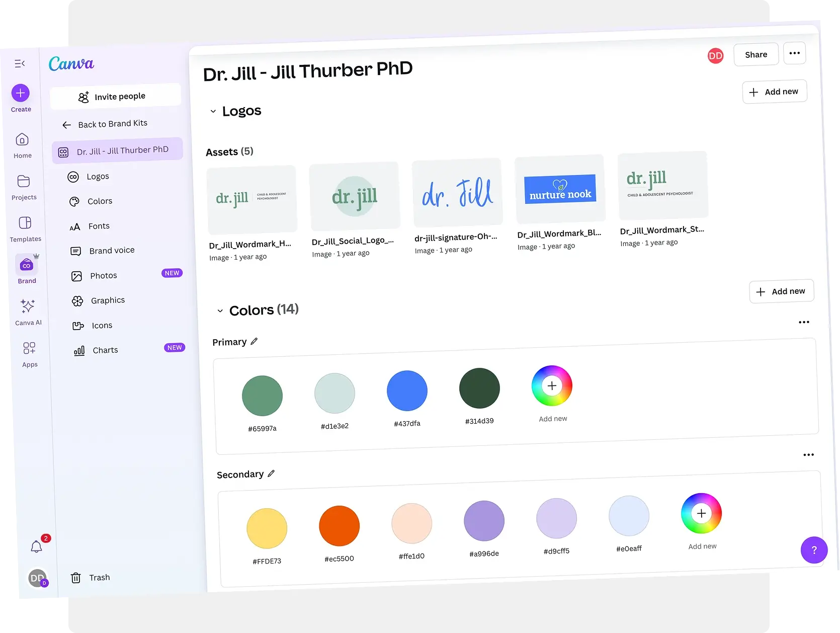Click Add new button for Logos
Screen dimensions: 840x633
point(775,92)
